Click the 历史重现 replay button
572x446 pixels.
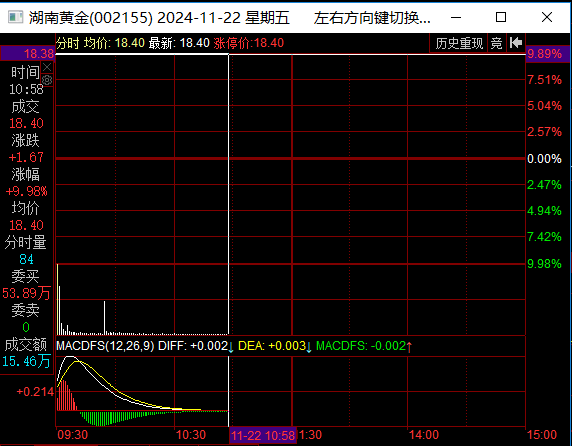(459, 43)
